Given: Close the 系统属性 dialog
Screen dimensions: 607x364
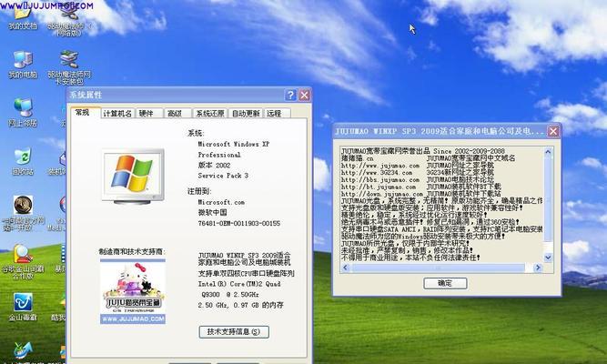Looking at the screenshot, I should click(305, 95).
